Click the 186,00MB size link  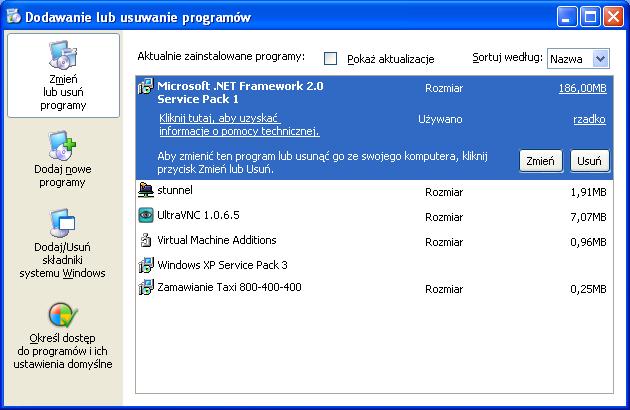pos(582,88)
